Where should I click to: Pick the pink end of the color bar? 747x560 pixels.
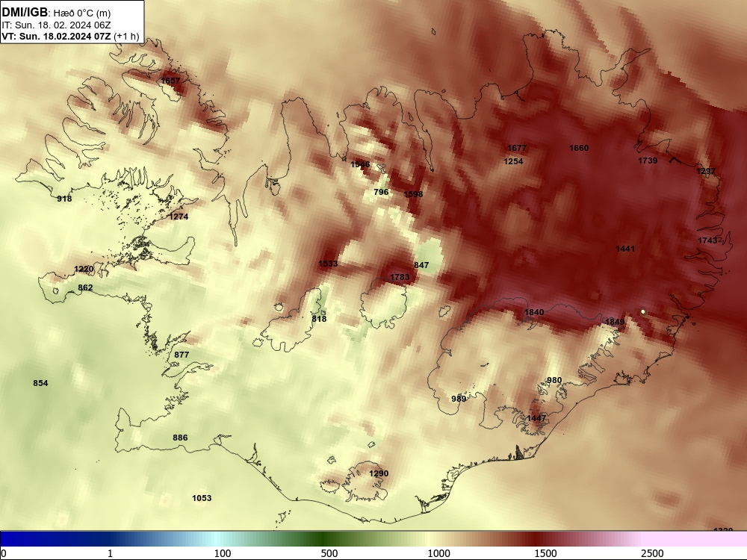pyautogui.click(x=695, y=539)
